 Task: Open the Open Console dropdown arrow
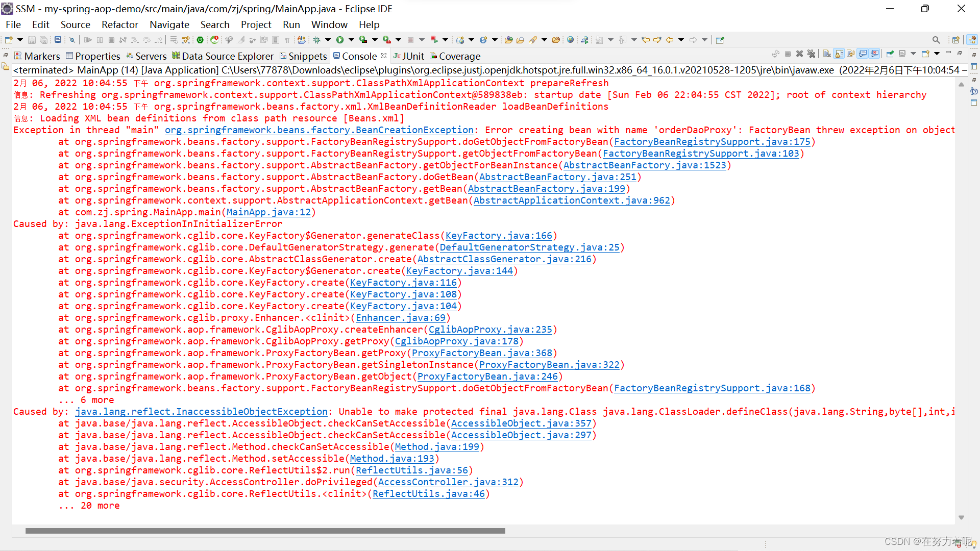937,54
